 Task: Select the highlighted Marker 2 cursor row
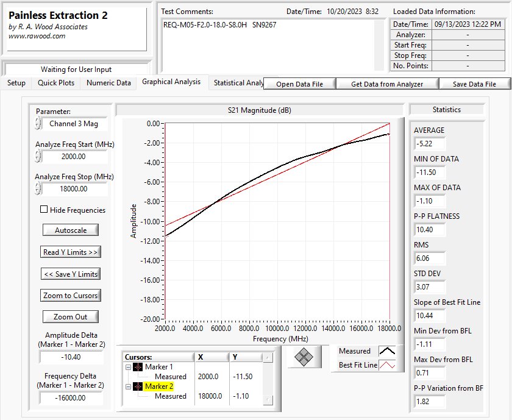[158, 386]
